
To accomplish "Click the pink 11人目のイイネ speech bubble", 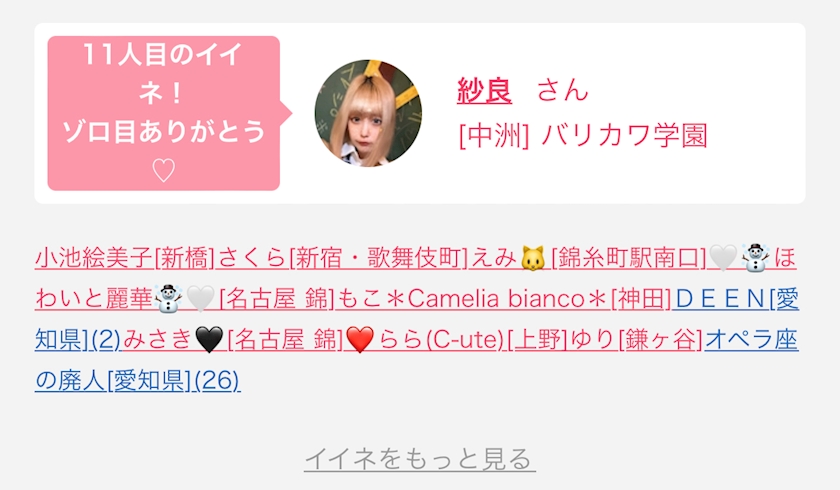I will (164, 113).
